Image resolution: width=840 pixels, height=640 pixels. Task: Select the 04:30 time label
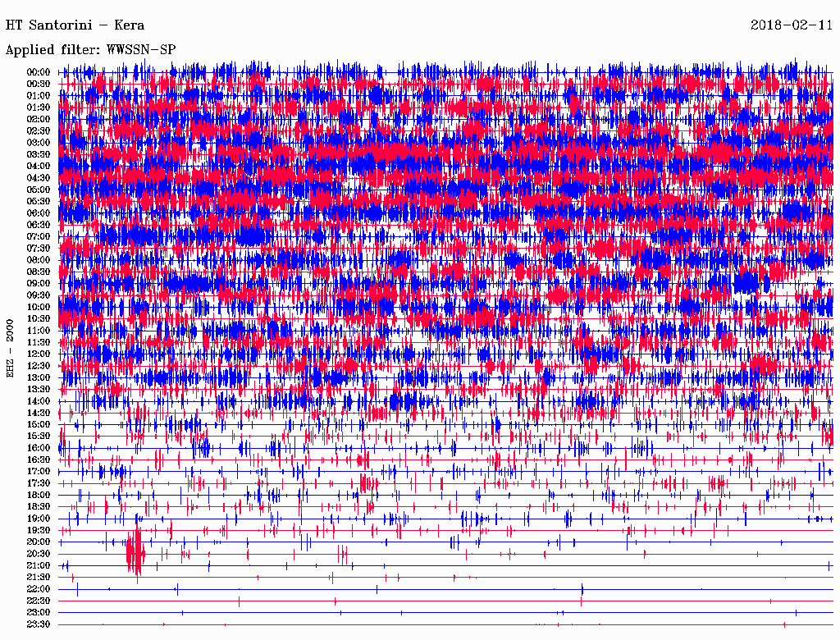coord(38,178)
